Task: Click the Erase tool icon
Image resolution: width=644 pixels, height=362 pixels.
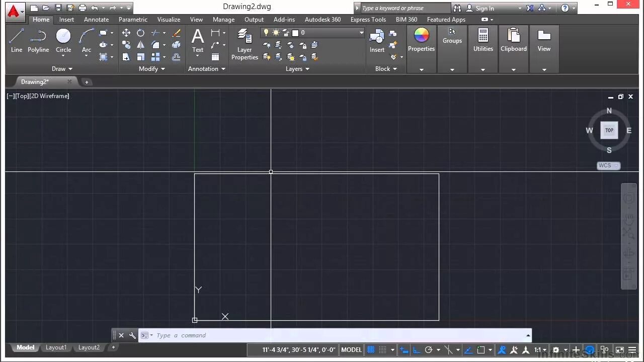Action: [176, 33]
